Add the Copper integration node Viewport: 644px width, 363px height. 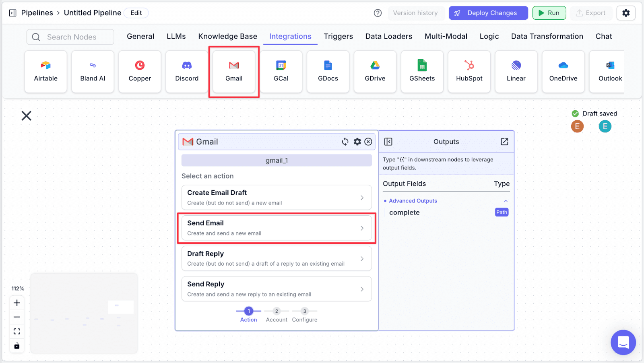pos(140,72)
